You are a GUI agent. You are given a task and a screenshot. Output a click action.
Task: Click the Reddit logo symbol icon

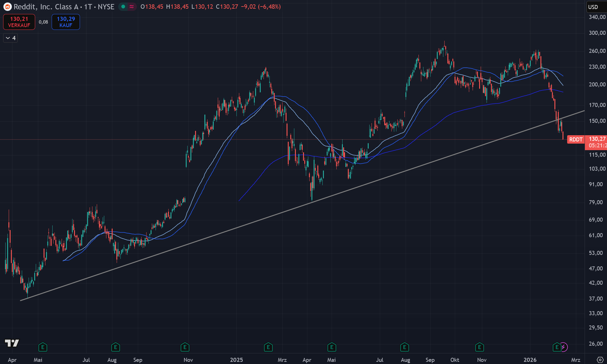(x=7, y=7)
